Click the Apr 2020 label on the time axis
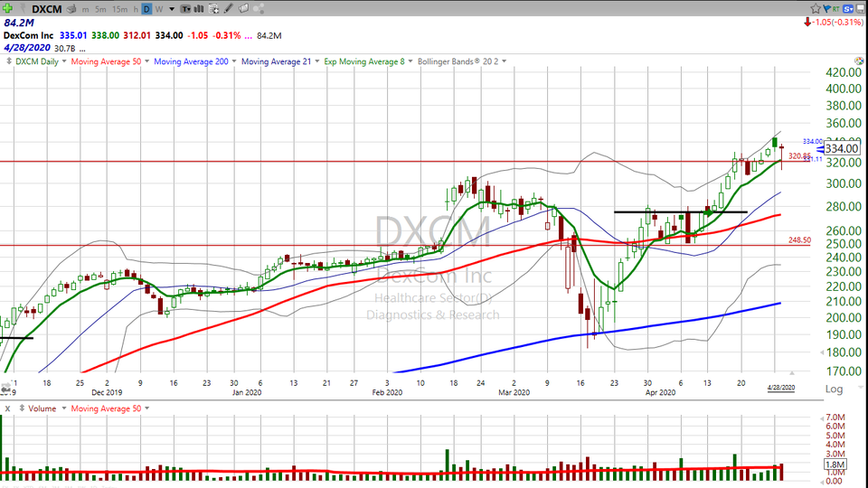 pyautogui.click(x=660, y=392)
